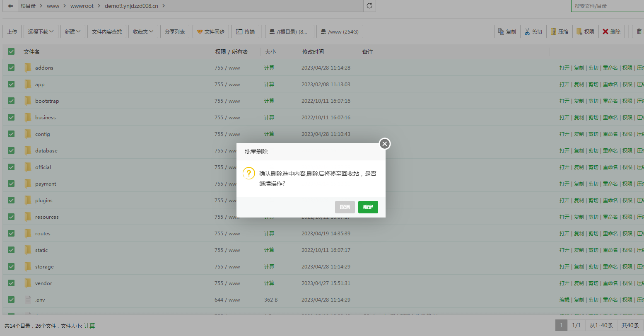Click the 修改时间 column header
The width and height of the screenshot is (644, 336).
pyautogui.click(x=313, y=52)
